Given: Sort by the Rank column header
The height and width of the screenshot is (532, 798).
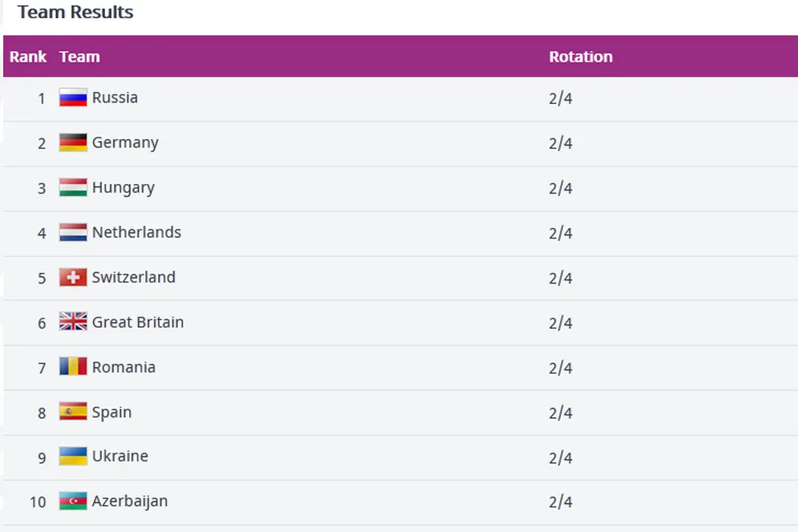Looking at the screenshot, I should tap(28, 57).
